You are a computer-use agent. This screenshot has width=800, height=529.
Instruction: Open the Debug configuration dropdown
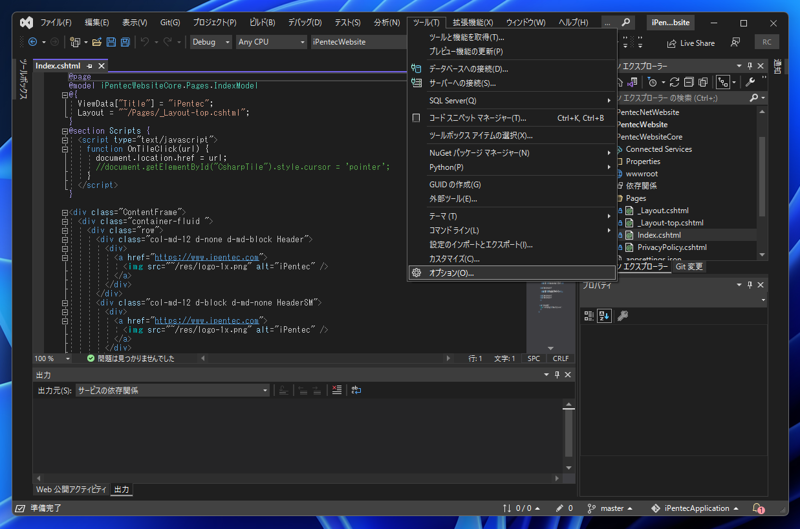click(211, 42)
